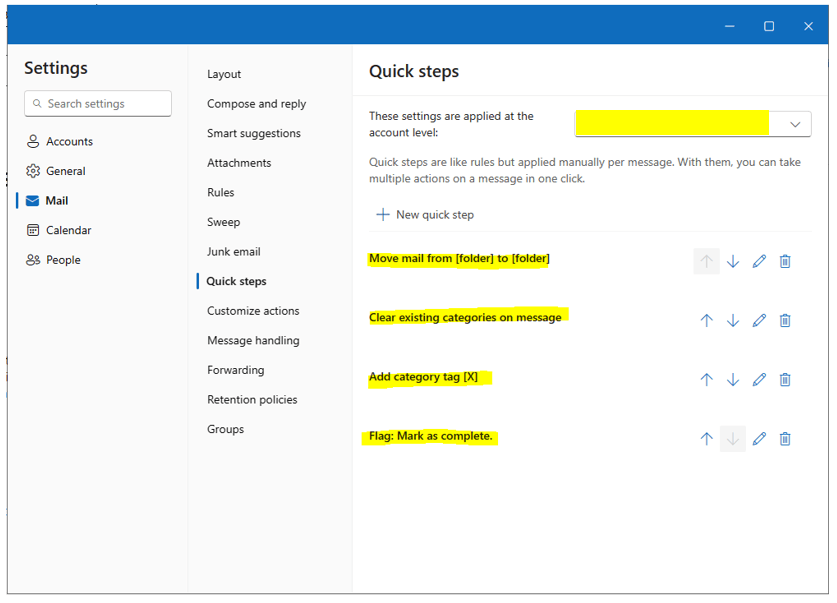The width and height of the screenshot is (837, 603).
Task: Select the Mail settings category
Action: pos(47,201)
